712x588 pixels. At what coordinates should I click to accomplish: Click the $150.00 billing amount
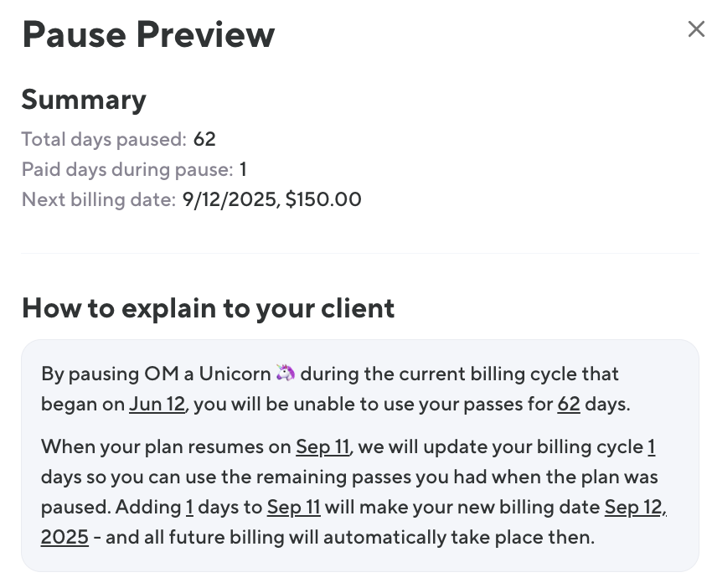coord(323,199)
